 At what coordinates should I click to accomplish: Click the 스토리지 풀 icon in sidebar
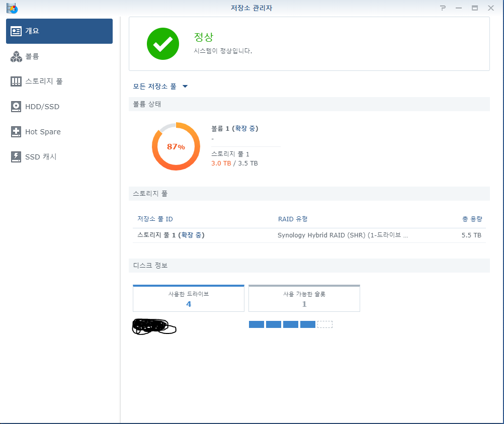pyautogui.click(x=16, y=81)
